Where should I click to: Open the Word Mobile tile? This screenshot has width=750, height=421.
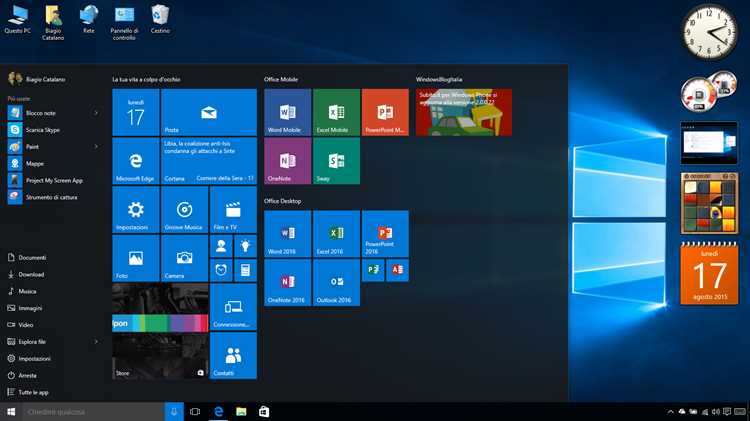point(287,112)
